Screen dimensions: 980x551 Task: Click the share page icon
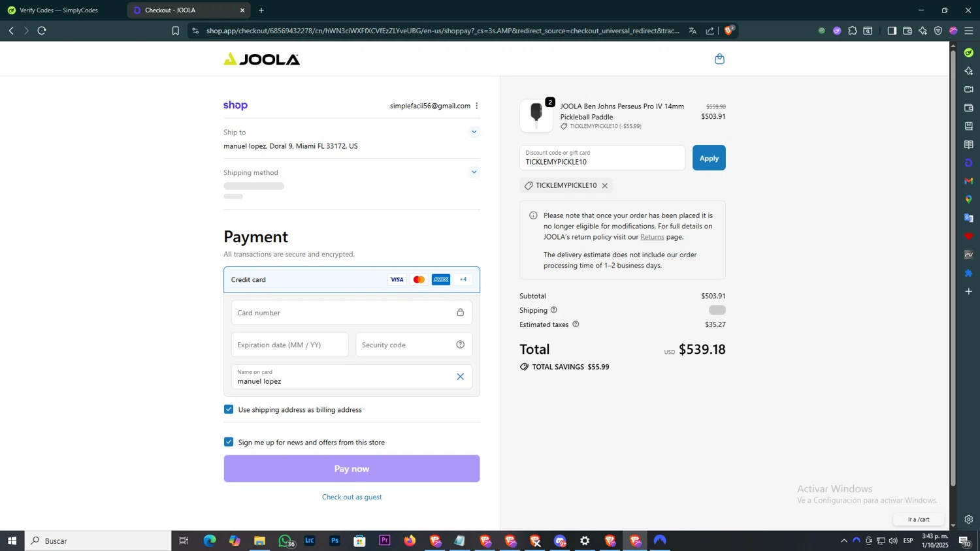pos(710,31)
